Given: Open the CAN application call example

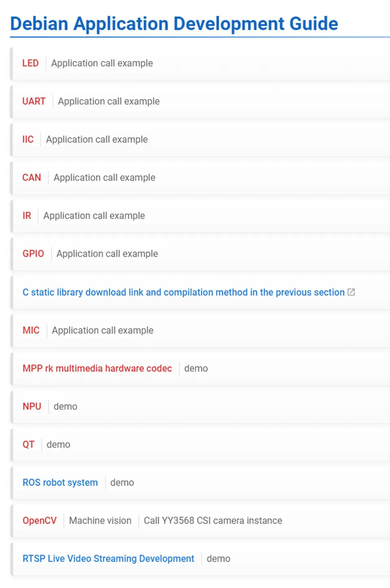Looking at the screenshot, I should coord(200,178).
